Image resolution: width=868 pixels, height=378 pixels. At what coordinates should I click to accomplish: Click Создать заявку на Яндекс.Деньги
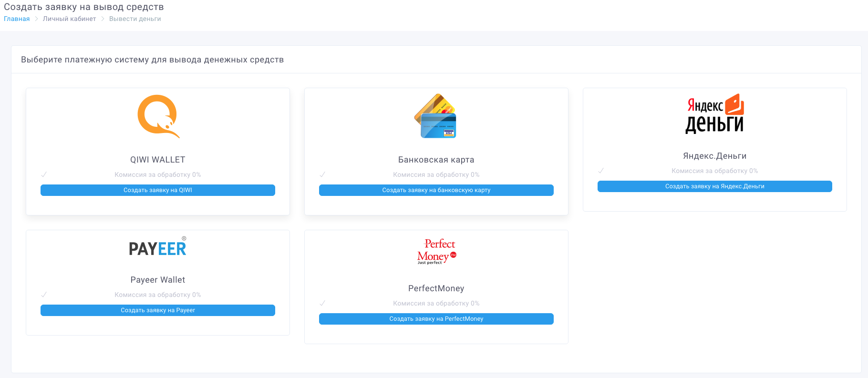pyautogui.click(x=715, y=186)
